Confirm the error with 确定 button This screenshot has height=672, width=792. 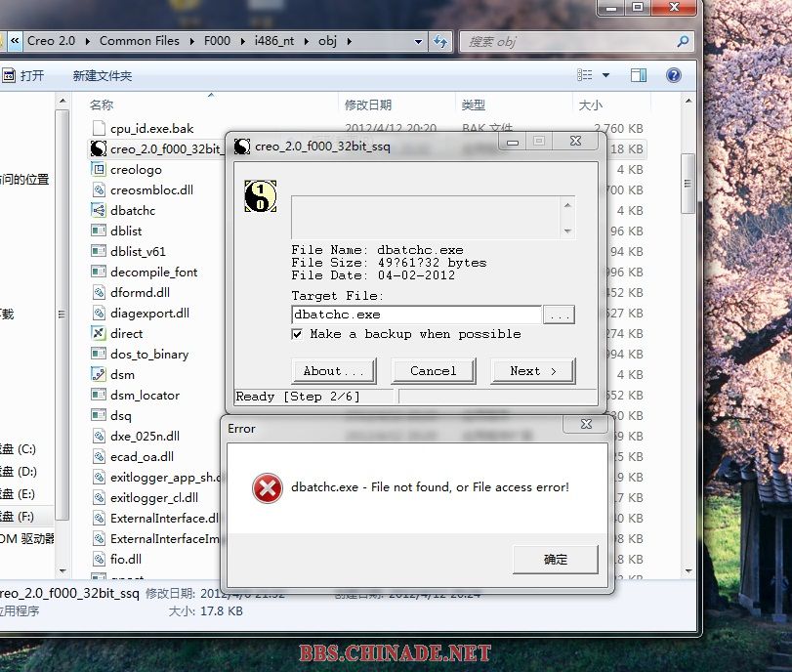[555, 560]
